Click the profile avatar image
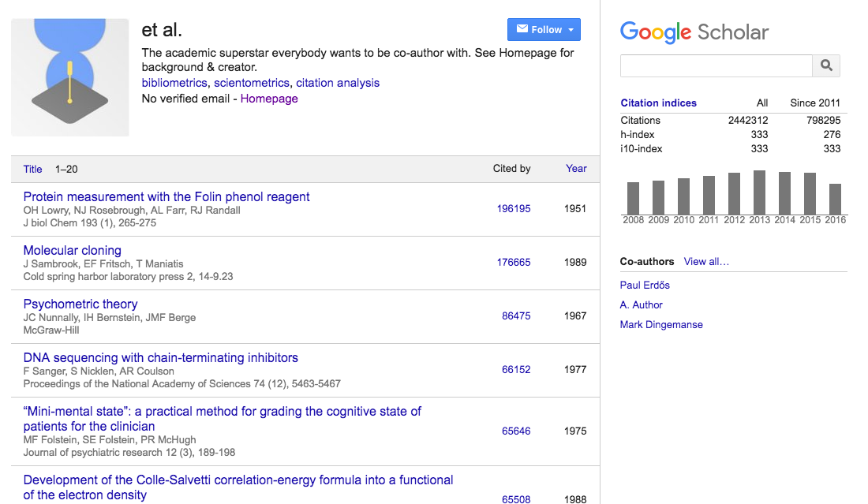The height and width of the screenshot is (504, 868). [70, 77]
